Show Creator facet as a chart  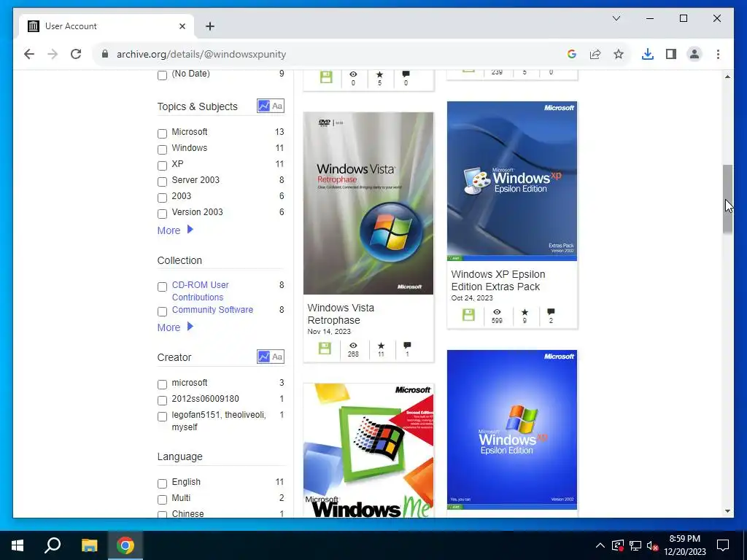pyautogui.click(x=263, y=357)
